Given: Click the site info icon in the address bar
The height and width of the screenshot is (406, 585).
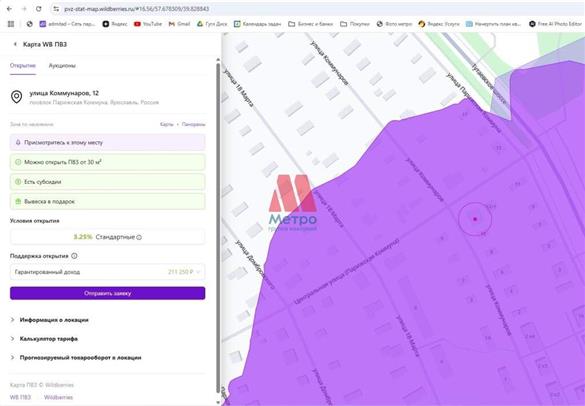Looking at the screenshot, I should click(x=56, y=9).
